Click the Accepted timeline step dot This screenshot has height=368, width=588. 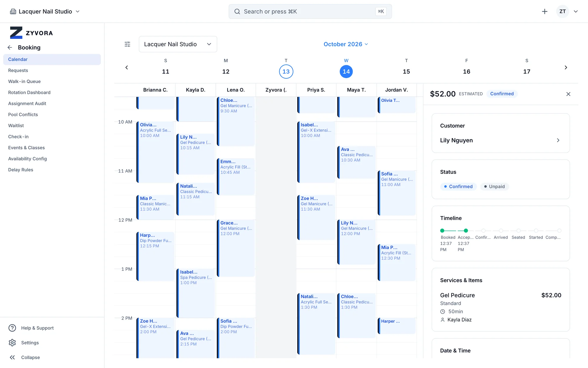pos(466,231)
